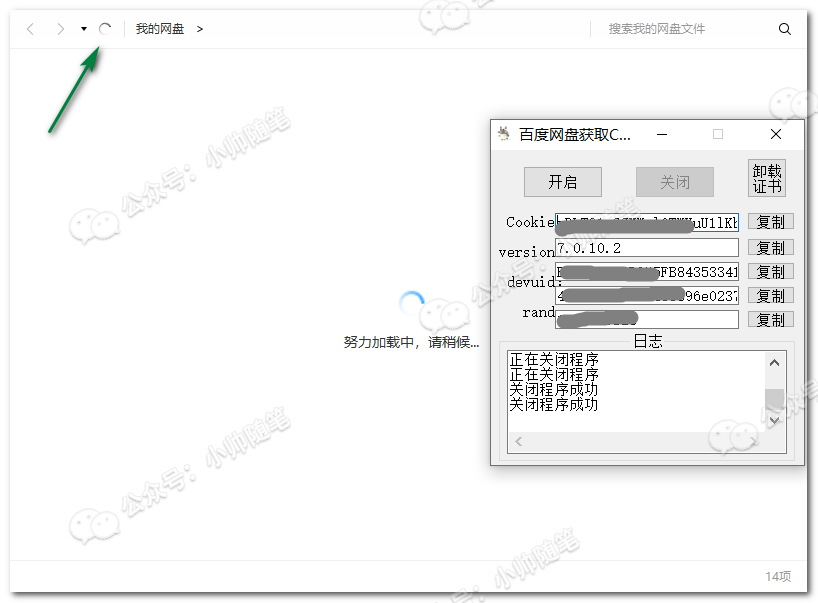Click into the Cookie text field
818x603 pixels.
[x=647, y=222]
